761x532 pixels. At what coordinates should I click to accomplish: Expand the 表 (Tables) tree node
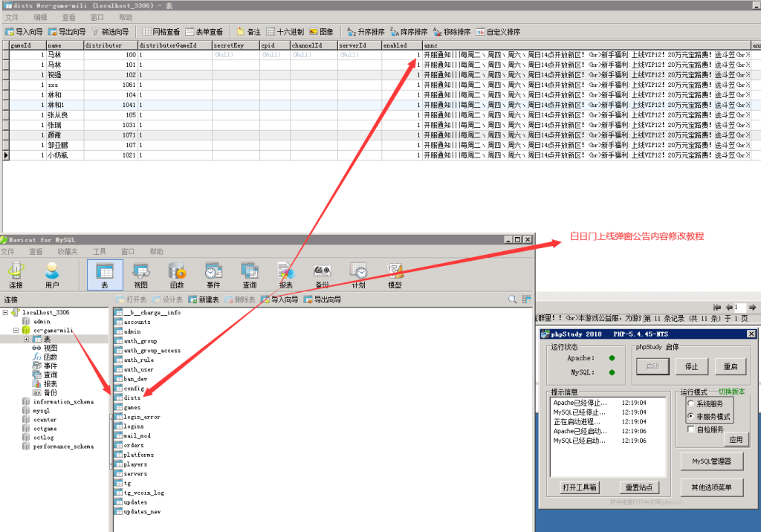click(27, 339)
